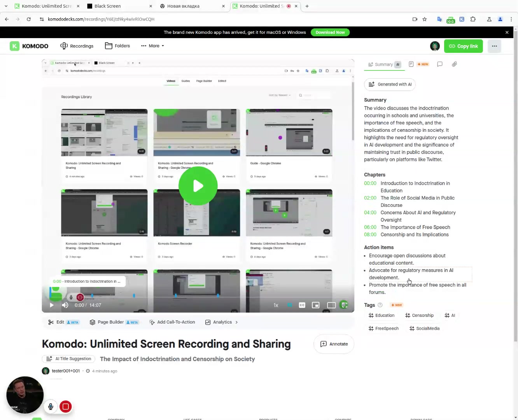Open the Google Translate extension

point(439,19)
